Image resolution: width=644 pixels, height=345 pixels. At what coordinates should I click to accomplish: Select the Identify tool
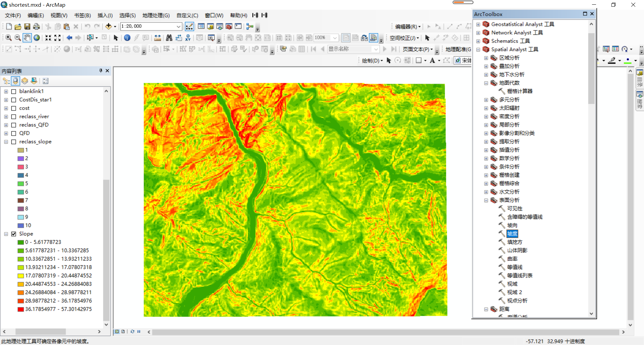click(x=127, y=38)
